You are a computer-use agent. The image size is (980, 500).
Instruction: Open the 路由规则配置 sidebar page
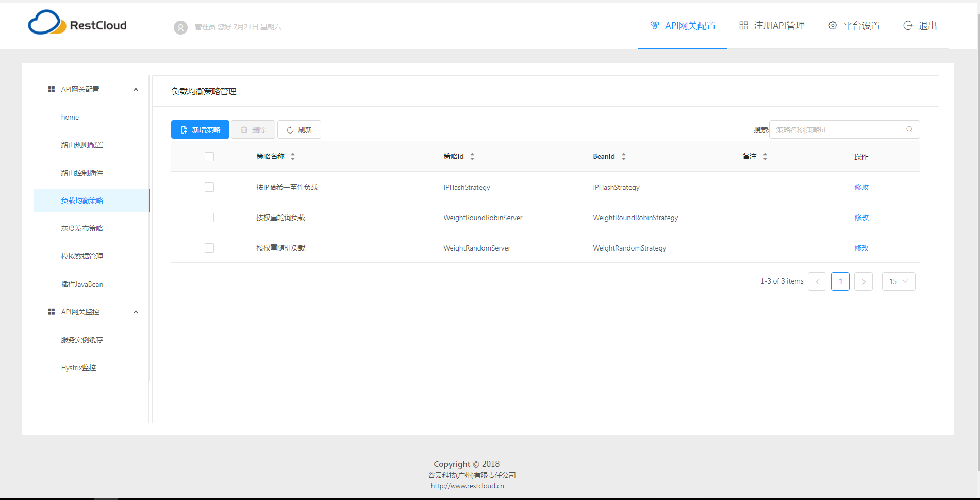[82, 145]
